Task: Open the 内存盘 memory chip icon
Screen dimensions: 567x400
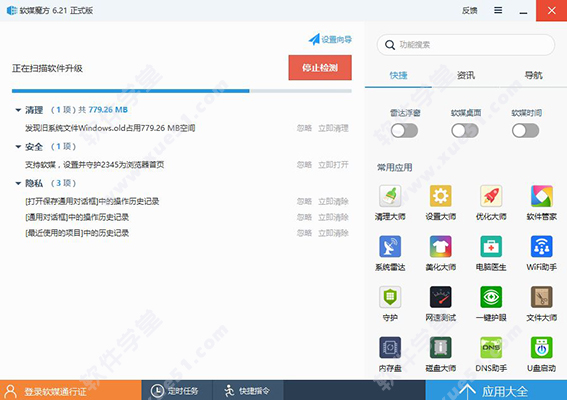Action: [x=390, y=348]
